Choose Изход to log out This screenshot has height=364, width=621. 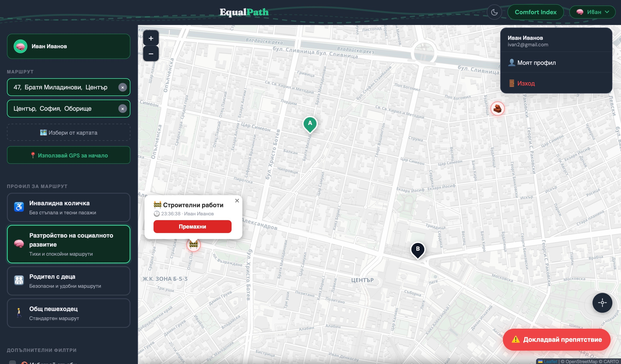pos(526,83)
